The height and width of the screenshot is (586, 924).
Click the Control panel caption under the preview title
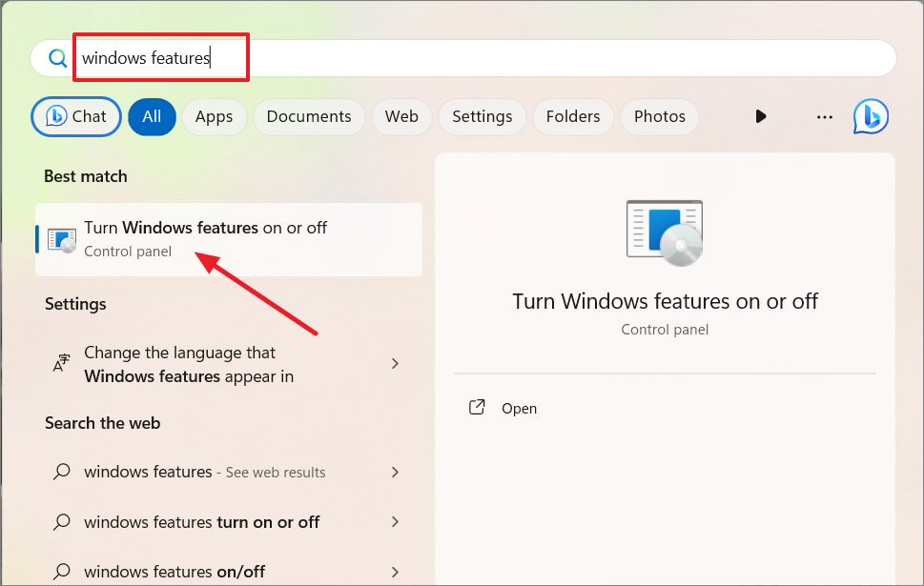pyautogui.click(x=665, y=330)
